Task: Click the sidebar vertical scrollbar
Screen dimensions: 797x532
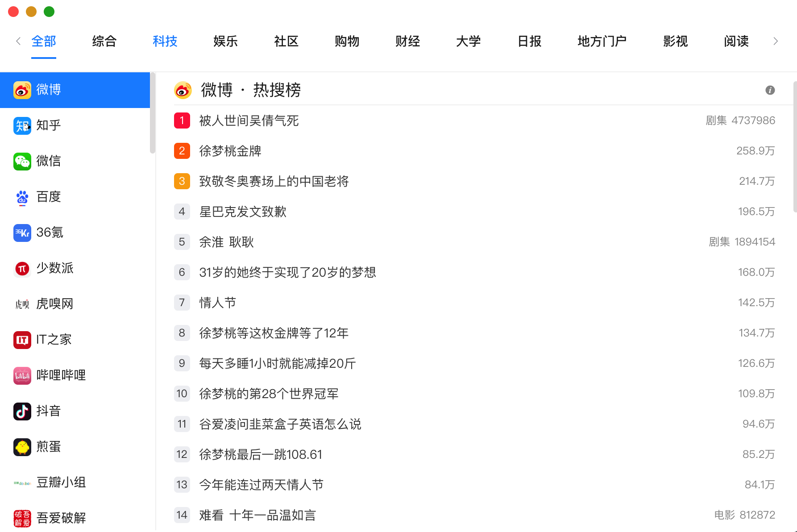Action: pyautogui.click(x=153, y=113)
